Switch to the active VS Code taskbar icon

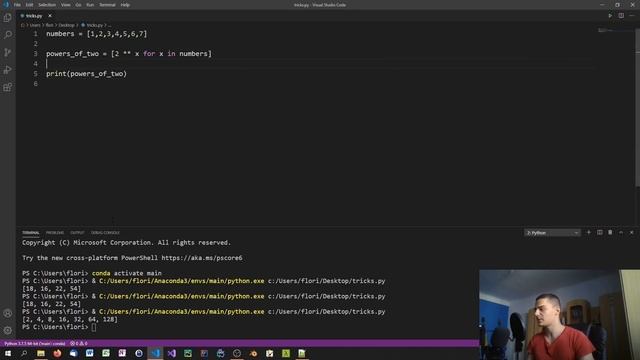155,353
